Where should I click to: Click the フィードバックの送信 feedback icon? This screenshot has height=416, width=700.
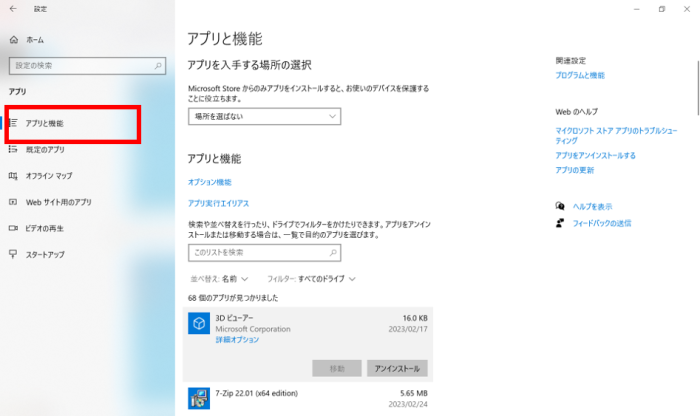[x=561, y=222]
